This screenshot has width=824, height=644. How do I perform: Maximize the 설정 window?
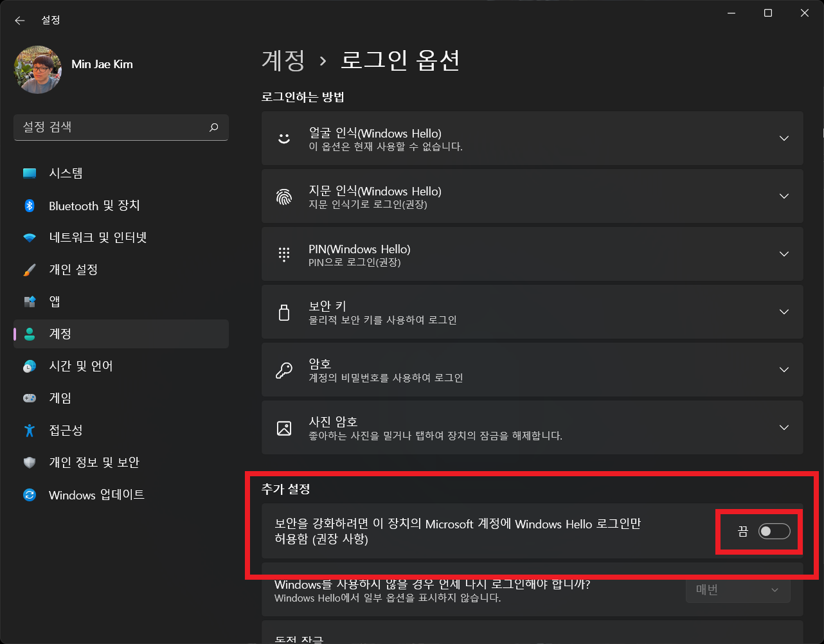point(768,13)
